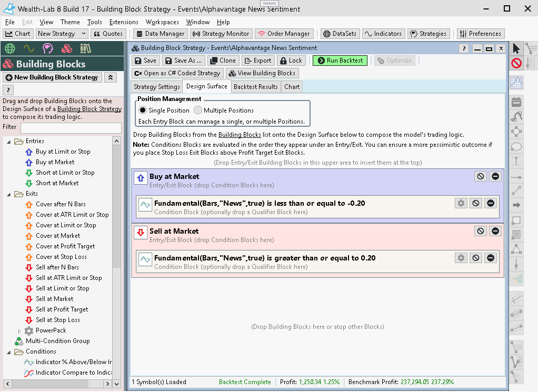Open the Building Blocks icon in sidebar
Viewport: 538px width, 392px height.
66,49
